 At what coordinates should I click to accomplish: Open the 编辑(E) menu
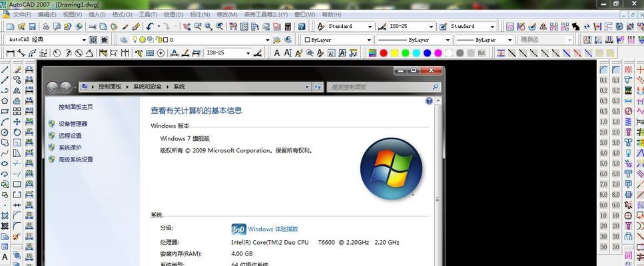tap(47, 15)
